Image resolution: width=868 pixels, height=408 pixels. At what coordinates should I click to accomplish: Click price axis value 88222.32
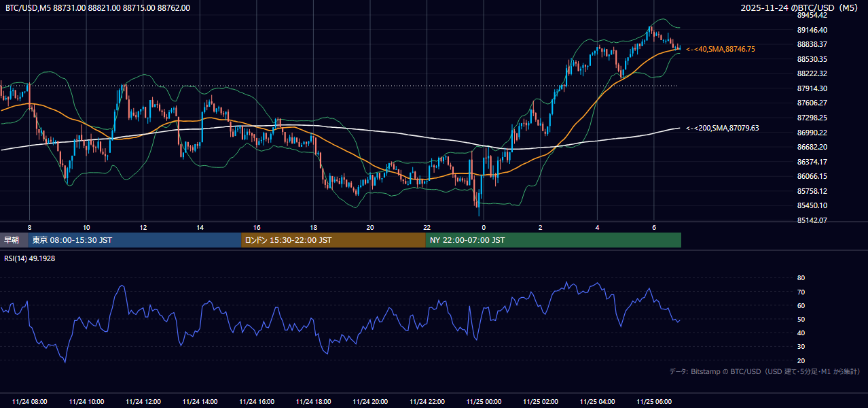point(812,73)
